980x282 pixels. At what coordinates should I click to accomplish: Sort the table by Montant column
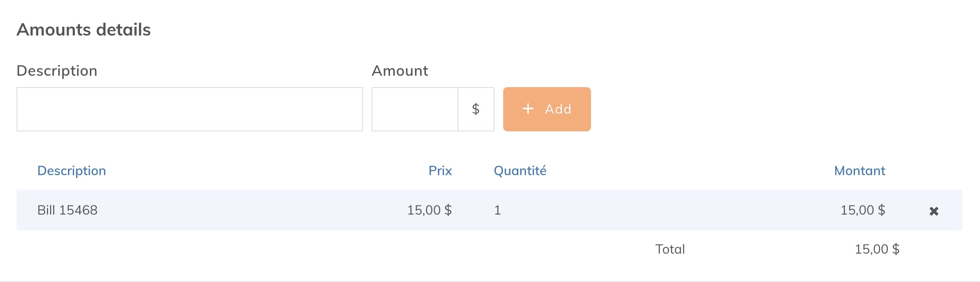(x=860, y=170)
